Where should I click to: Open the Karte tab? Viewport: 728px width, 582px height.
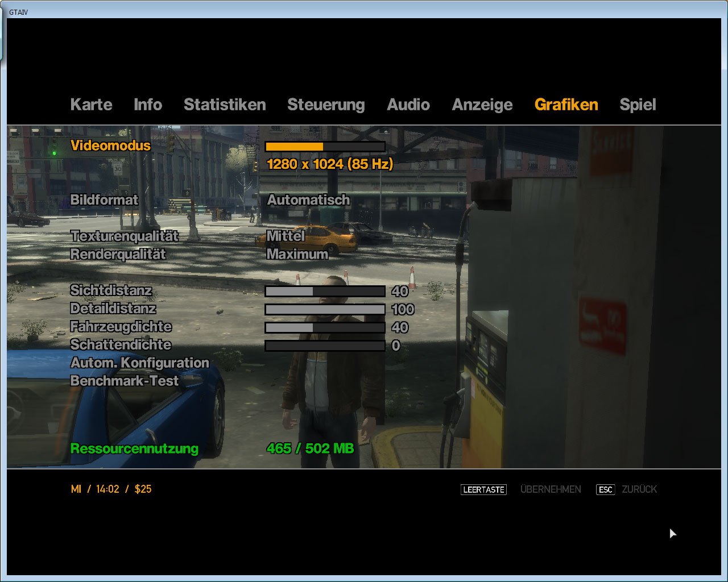pyautogui.click(x=91, y=105)
